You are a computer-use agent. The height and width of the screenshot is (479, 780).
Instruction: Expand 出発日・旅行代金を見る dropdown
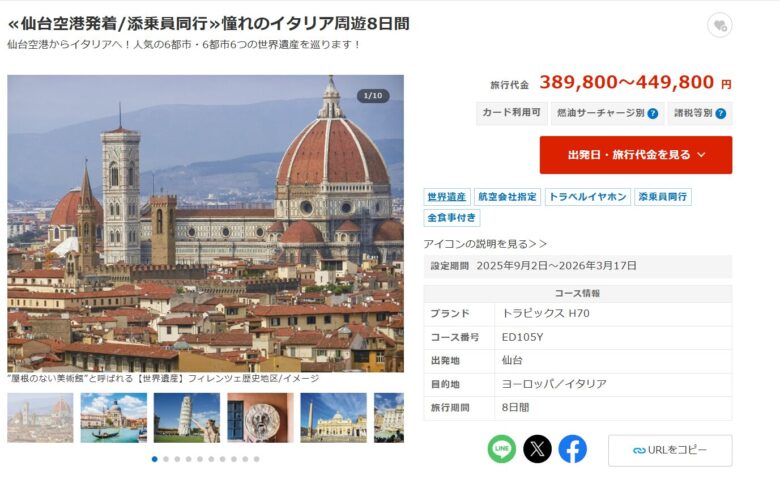click(636, 155)
